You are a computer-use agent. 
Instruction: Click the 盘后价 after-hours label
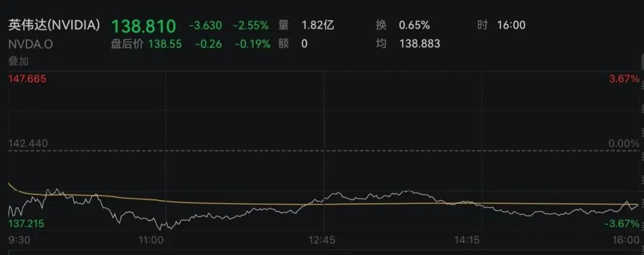128,44
